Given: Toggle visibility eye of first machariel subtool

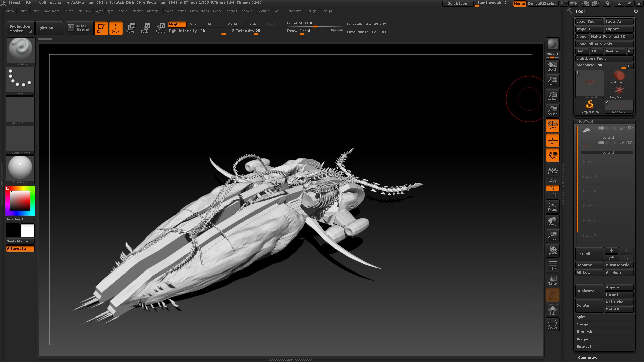Looking at the screenshot, I should 630,128.
